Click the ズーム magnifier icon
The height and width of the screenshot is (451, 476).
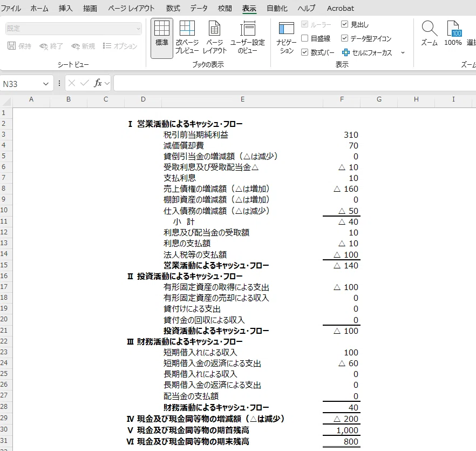pyautogui.click(x=429, y=28)
